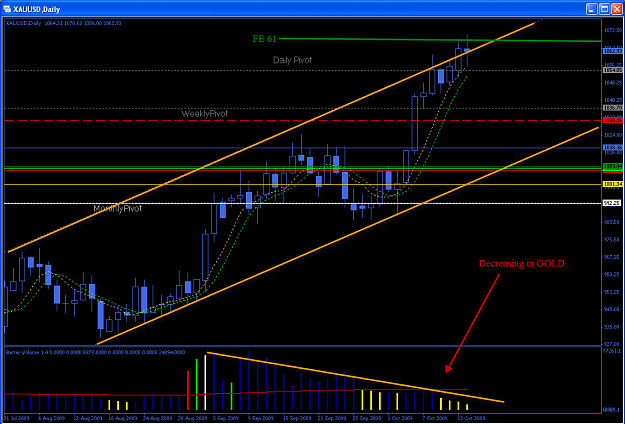Click the 1072.50 price axis label

click(612, 30)
